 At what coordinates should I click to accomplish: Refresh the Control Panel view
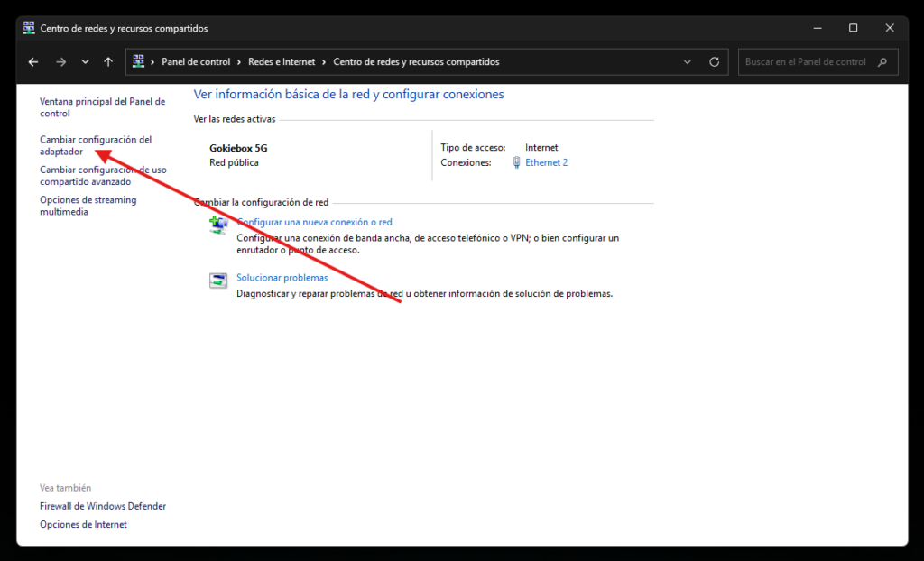(x=715, y=62)
